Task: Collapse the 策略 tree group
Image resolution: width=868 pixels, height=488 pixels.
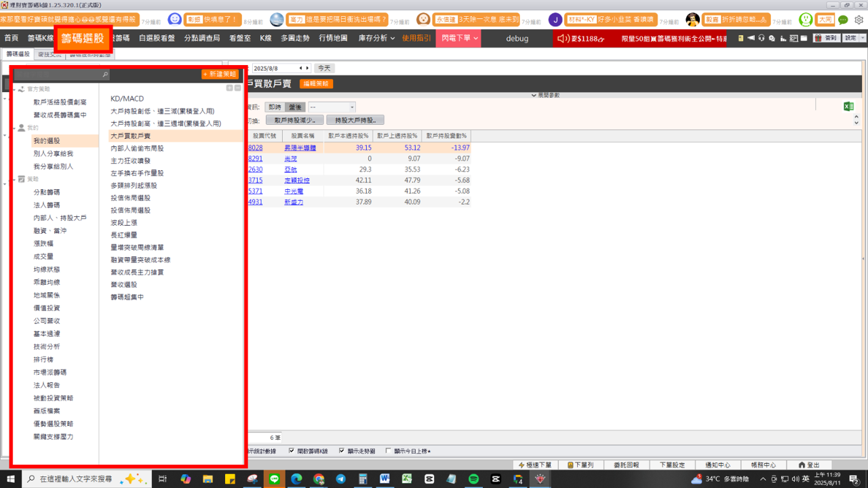Action: 14,180
